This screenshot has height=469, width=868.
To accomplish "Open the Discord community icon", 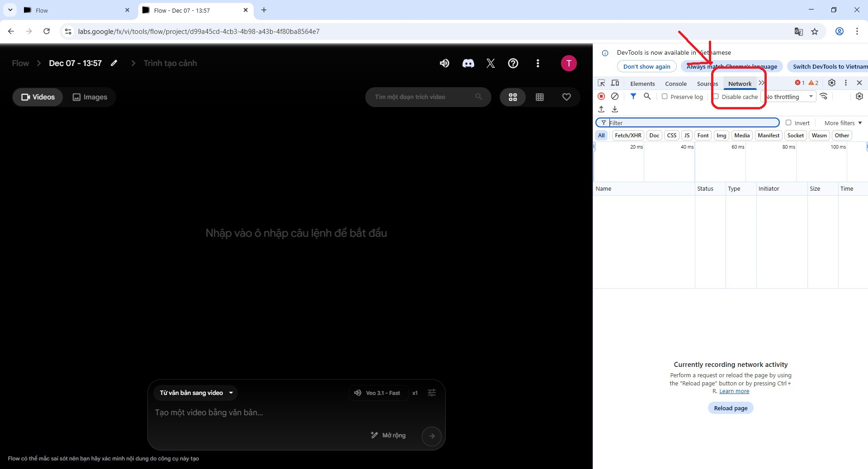I will coord(468,63).
